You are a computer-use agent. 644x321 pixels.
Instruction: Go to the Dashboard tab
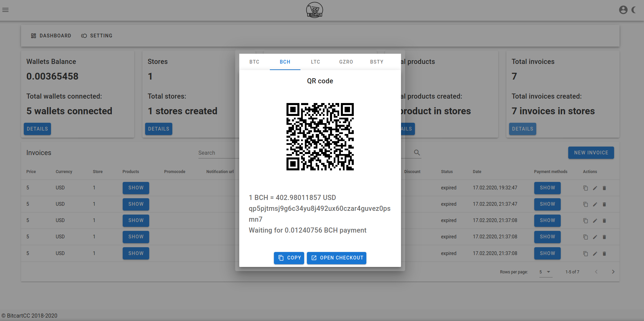click(x=51, y=36)
